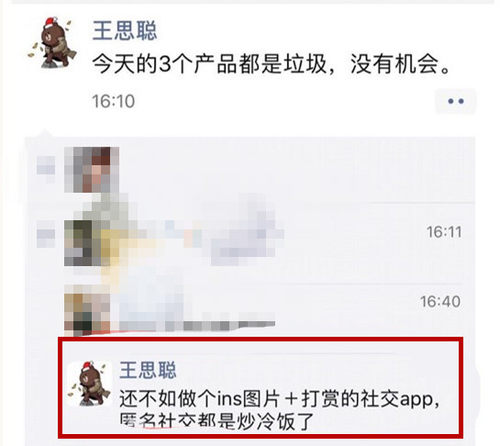The width and height of the screenshot is (500, 446).
Task: Tap the comment panel's pointer triangle below 16:10
Action: click(45, 132)
